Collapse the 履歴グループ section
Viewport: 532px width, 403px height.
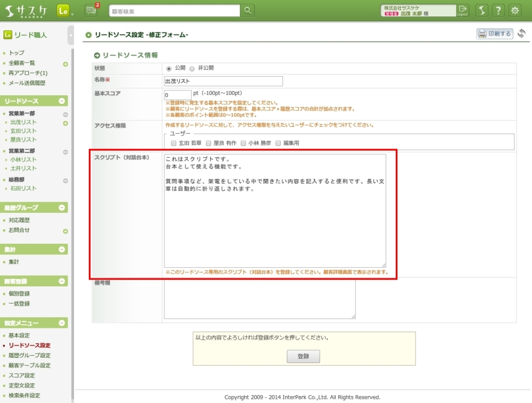[62, 208]
